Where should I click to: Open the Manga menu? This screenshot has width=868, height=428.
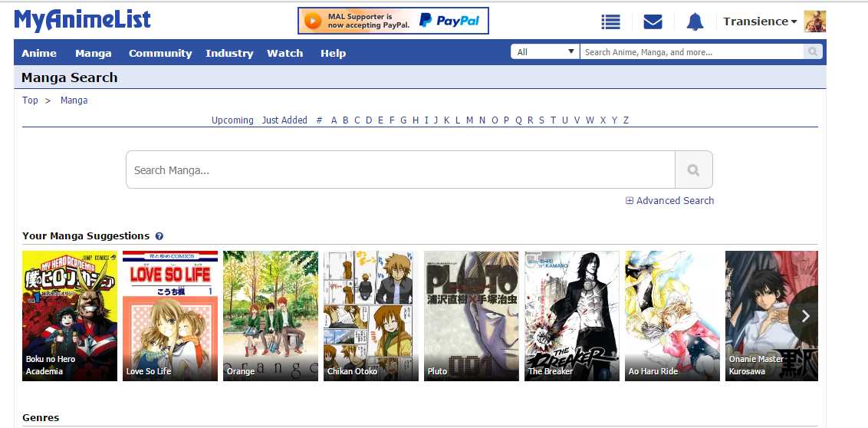click(x=93, y=53)
